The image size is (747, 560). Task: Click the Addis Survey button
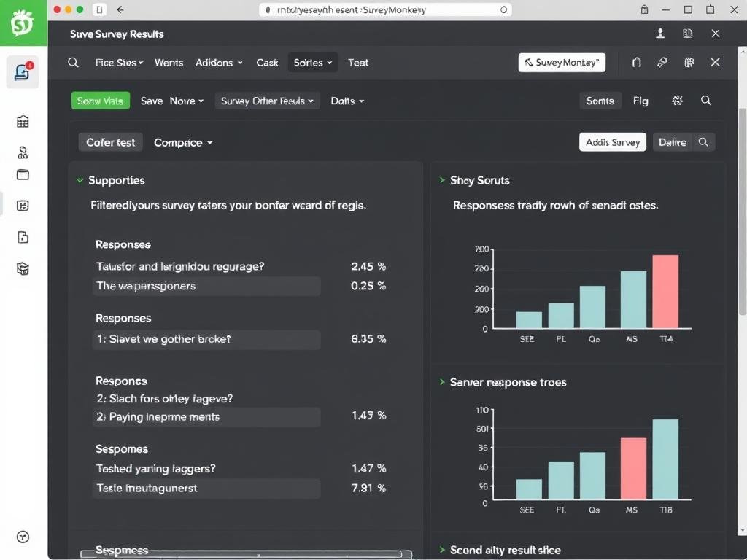pyautogui.click(x=612, y=142)
